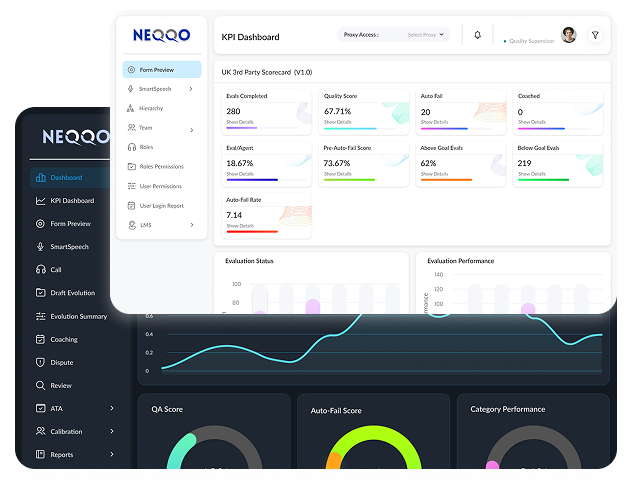This screenshot has width=632, height=489.
Task: Click the notification bell icon
Action: [477, 35]
